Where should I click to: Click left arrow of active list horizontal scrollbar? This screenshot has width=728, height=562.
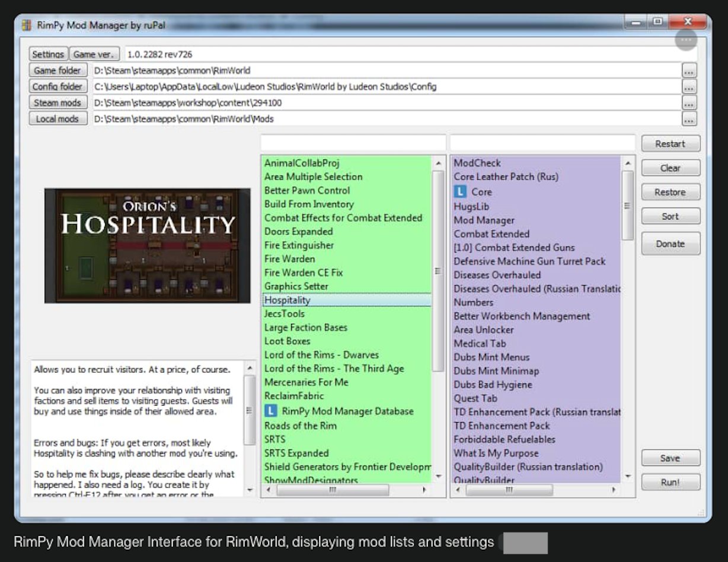pos(457,490)
